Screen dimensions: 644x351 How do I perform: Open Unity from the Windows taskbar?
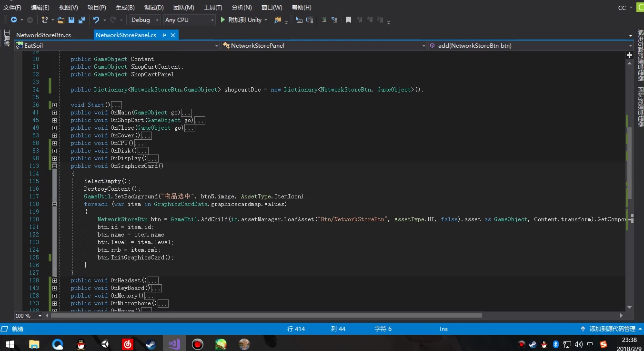click(x=104, y=343)
